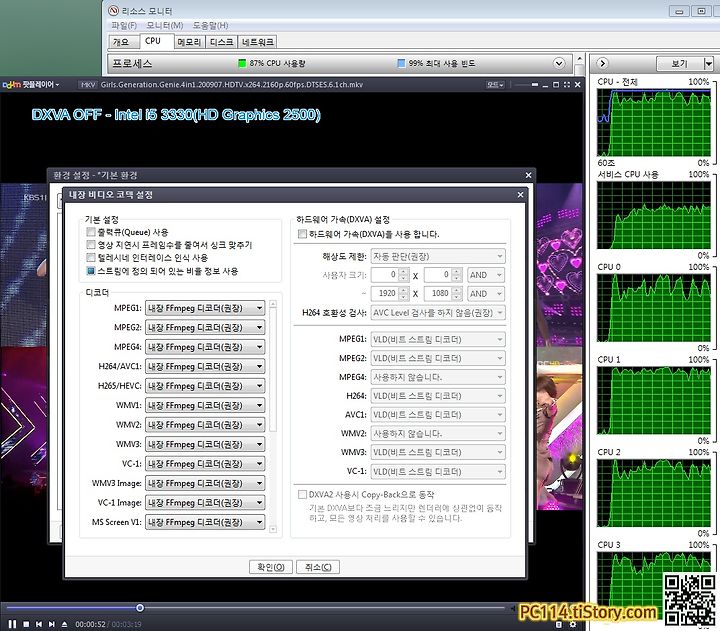Click the Resource Monitor app icon

113,11
